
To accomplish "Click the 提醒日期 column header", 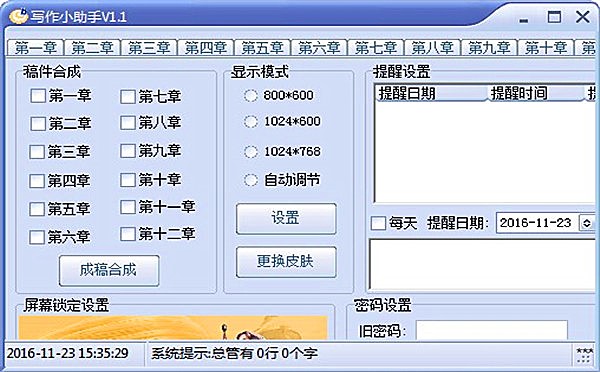I will point(432,93).
